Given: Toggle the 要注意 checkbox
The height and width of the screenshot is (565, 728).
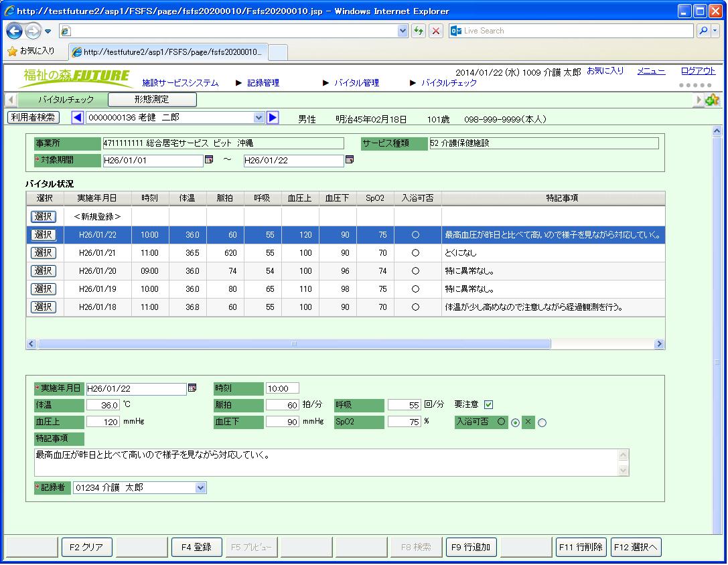Looking at the screenshot, I should [488, 404].
